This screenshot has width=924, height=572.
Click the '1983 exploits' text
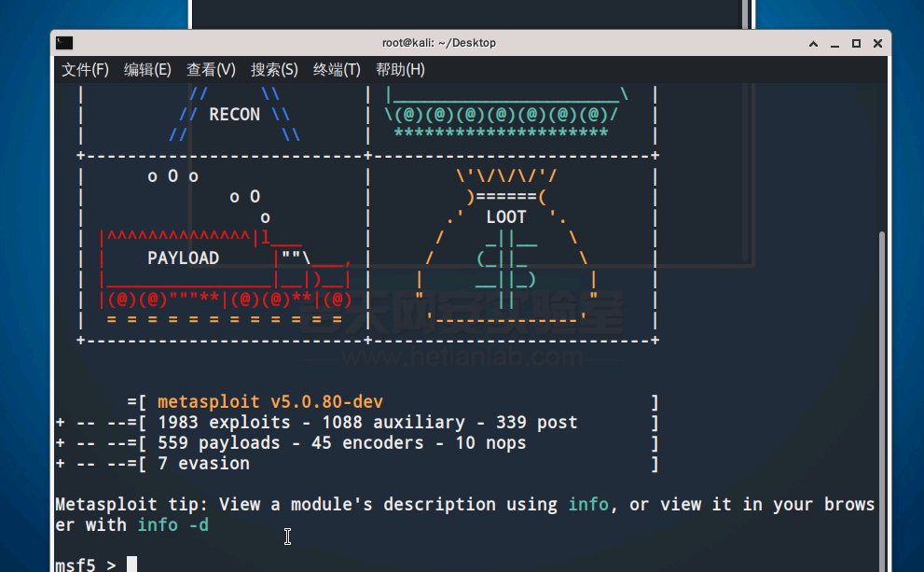point(224,422)
